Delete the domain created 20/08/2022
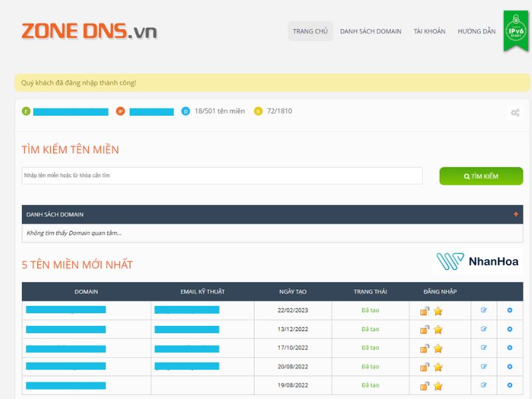Screen dimensions: 532x399 pyautogui.click(x=509, y=366)
